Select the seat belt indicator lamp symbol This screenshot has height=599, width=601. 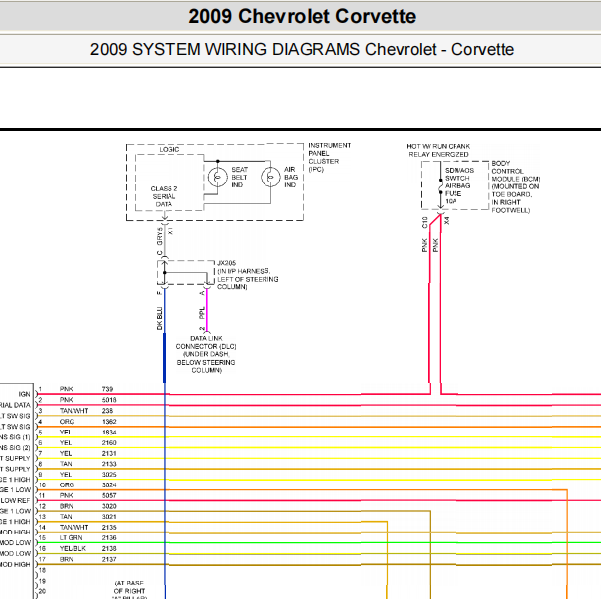tap(218, 177)
